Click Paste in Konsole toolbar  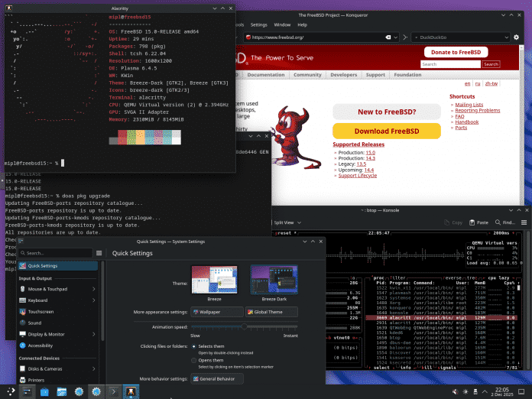(478, 222)
